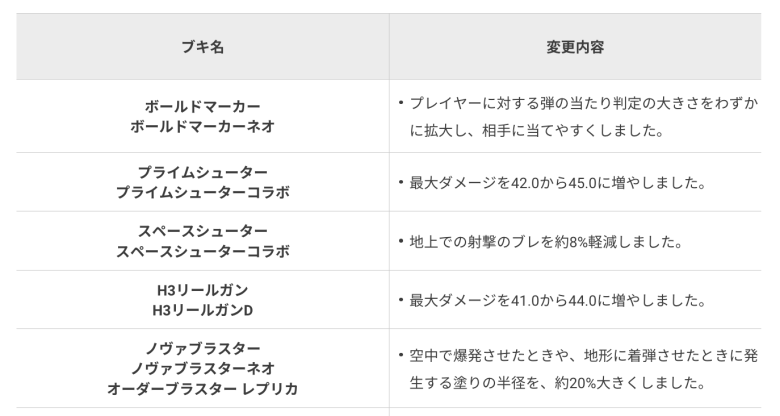Select the スペースシューター weapon name
Image resolution: width=780 pixels, height=416 pixels.
tap(203, 230)
